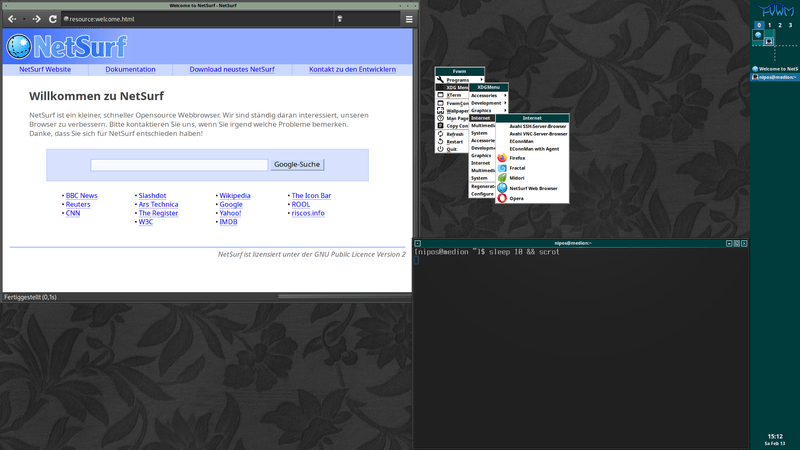The height and width of the screenshot is (450, 800).
Task: Click the terminal window thumbnail in the pager
Action: pyautogui.click(x=769, y=41)
